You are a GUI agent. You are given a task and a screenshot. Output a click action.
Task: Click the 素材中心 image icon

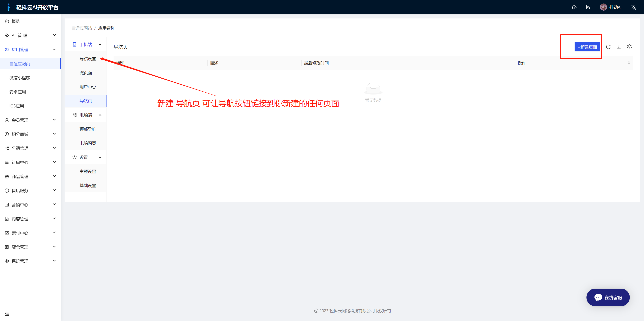7,233
